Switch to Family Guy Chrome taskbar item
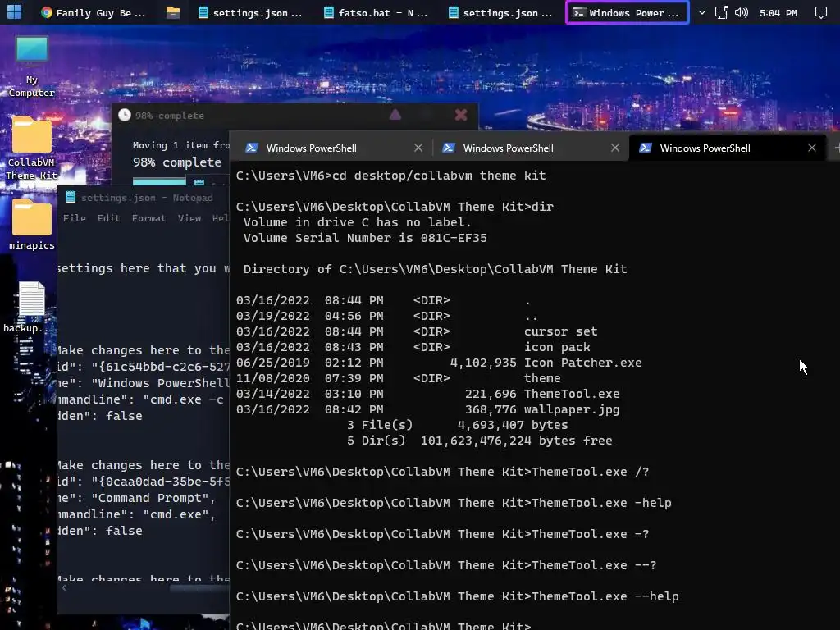This screenshot has height=630, width=840. click(x=94, y=12)
